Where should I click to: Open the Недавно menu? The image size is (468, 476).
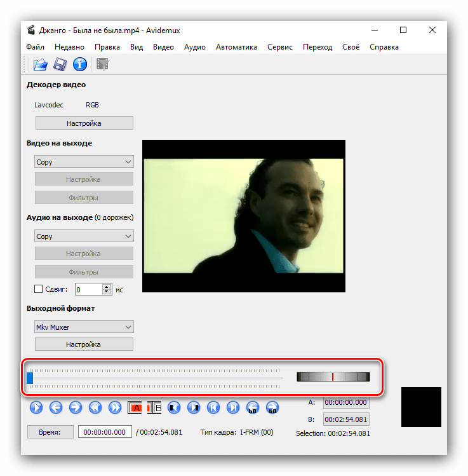click(69, 47)
